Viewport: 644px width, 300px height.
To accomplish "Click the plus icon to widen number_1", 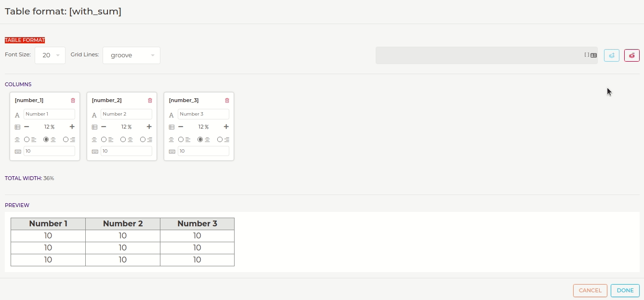I will click(x=72, y=127).
